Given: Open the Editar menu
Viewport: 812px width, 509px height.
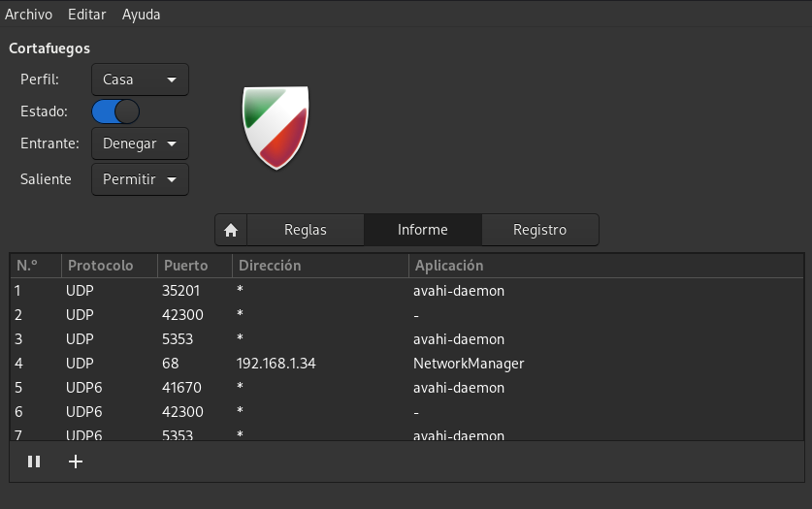Looking at the screenshot, I should (87, 15).
